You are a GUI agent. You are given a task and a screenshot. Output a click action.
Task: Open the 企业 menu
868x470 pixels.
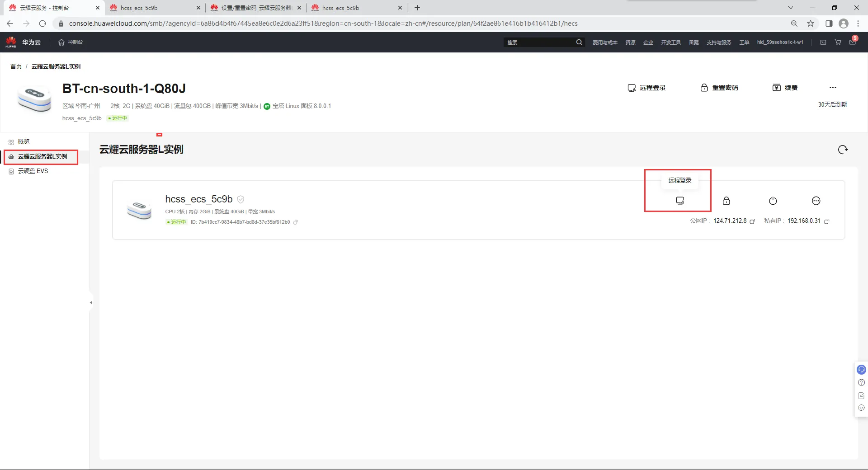(648, 42)
